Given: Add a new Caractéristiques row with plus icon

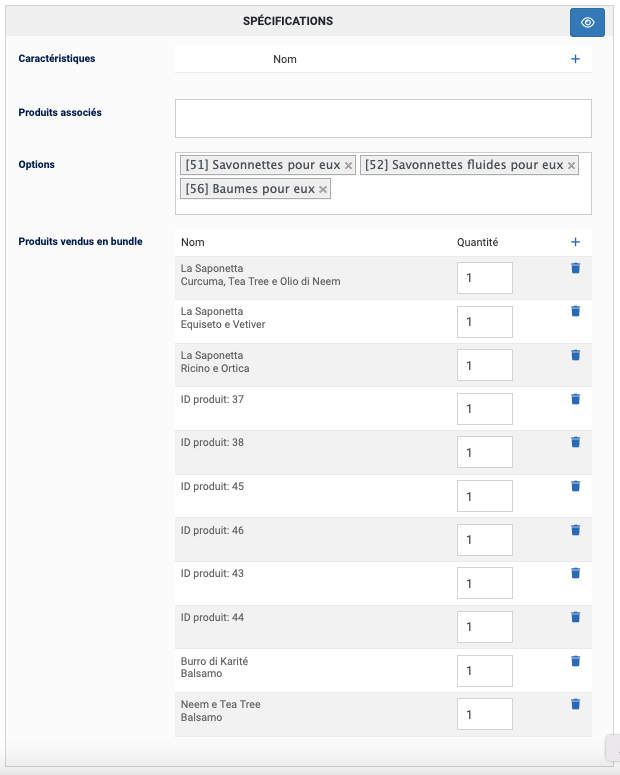Looking at the screenshot, I should tap(575, 59).
